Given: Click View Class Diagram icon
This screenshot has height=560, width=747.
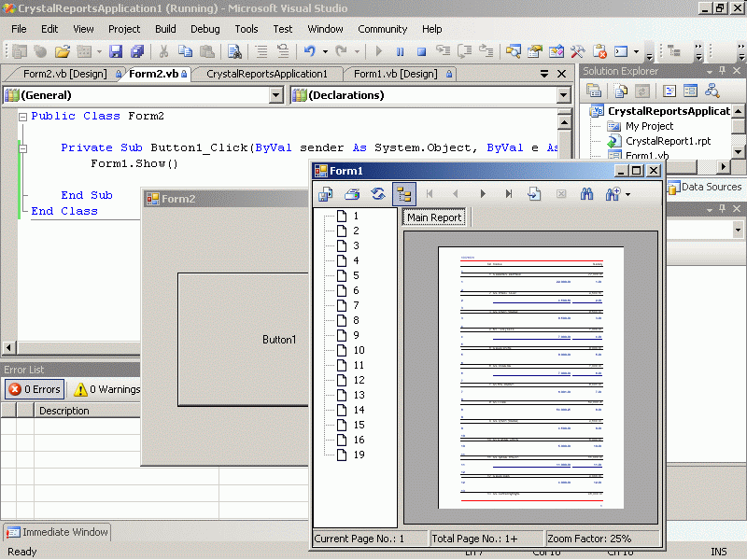Looking at the screenshot, I should pos(712,91).
